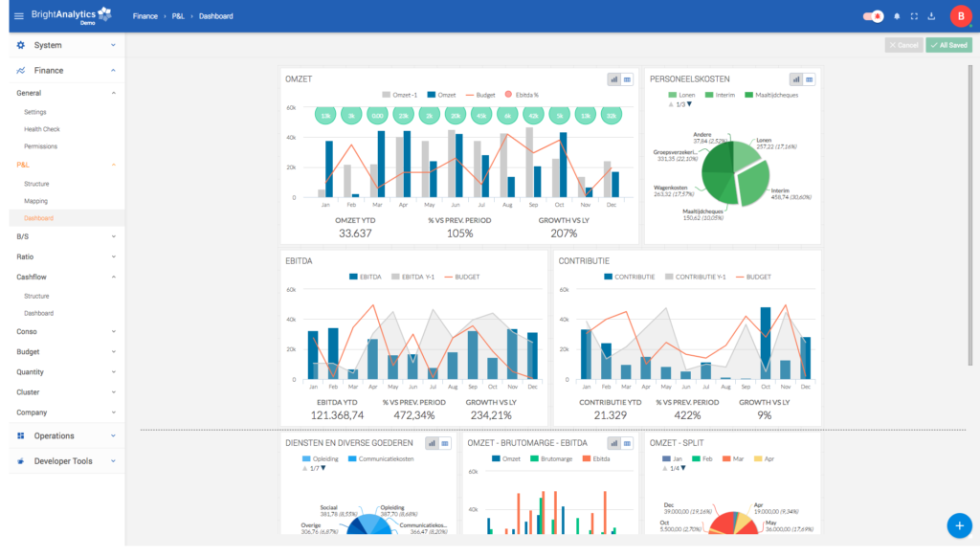Enter fullscreen using the expand icon
The width and height of the screenshot is (980, 557).
pos(914,15)
